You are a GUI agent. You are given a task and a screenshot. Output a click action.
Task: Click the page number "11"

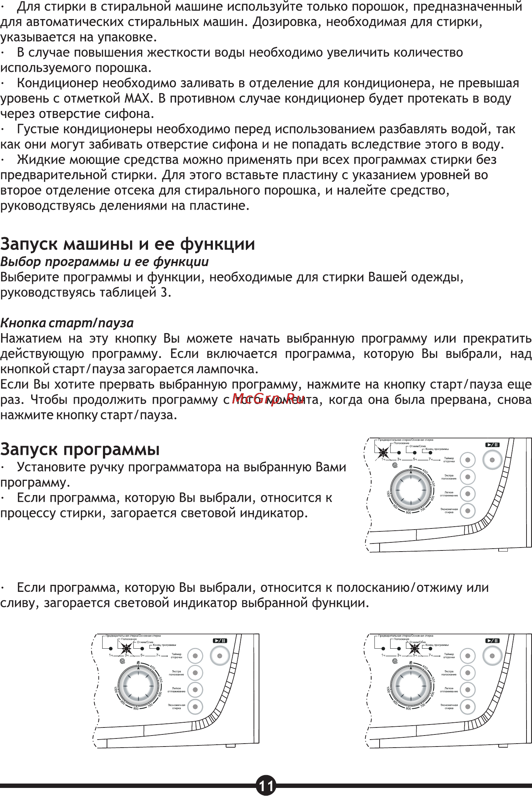click(x=266, y=785)
